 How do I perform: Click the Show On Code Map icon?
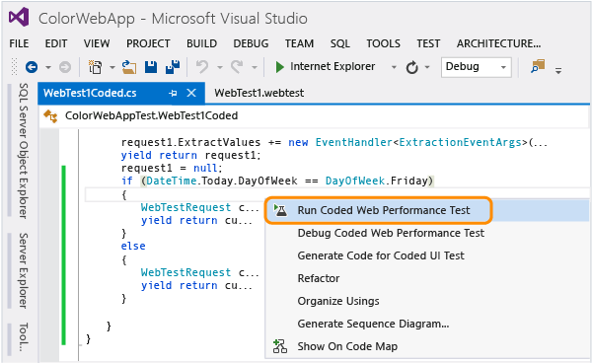click(280, 346)
